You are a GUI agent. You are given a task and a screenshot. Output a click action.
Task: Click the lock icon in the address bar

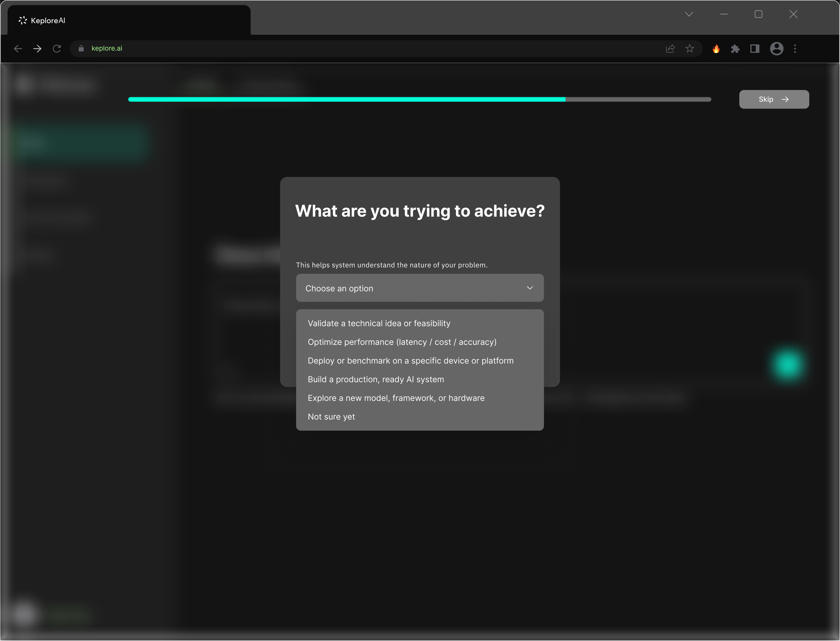[x=80, y=48]
